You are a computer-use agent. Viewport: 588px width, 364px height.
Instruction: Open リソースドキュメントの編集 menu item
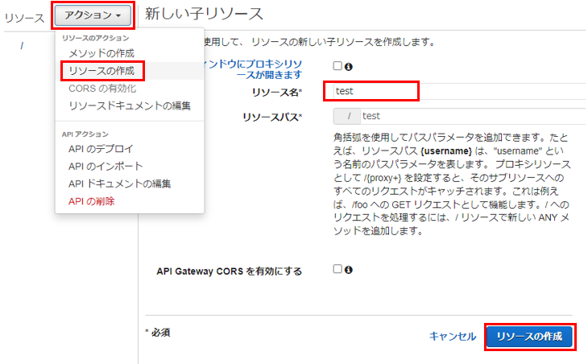130,105
